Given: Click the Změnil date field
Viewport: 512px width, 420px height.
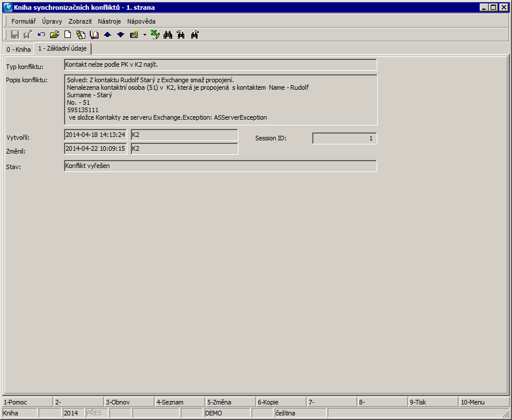Looking at the screenshot, I should (96, 148).
